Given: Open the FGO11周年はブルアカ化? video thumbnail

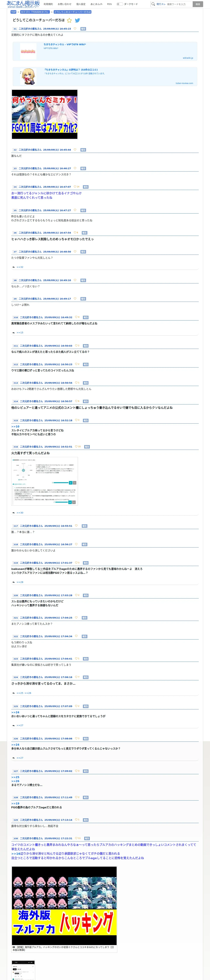Looking at the screenshot, I should click(45, 114).
